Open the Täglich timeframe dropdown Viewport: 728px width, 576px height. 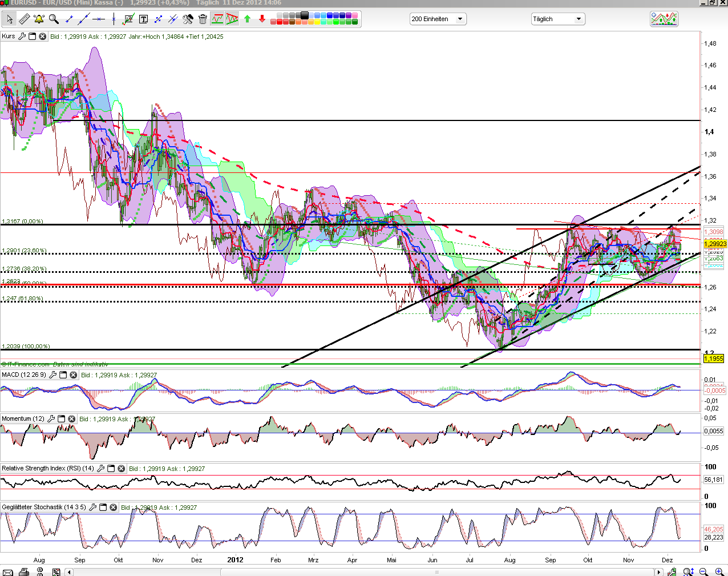click(x=559, y=19)
